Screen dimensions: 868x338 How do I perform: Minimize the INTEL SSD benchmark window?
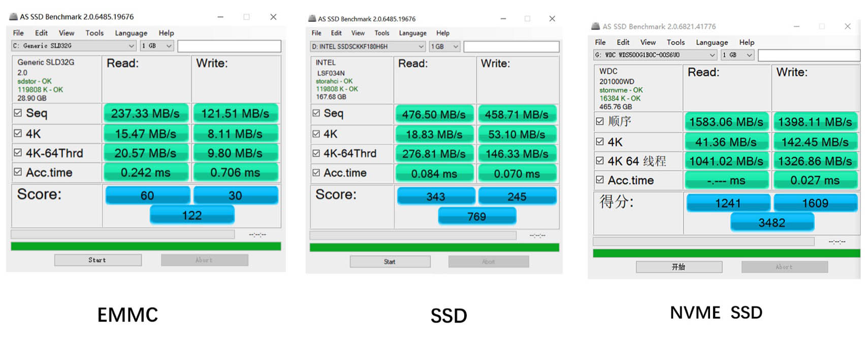503,19
